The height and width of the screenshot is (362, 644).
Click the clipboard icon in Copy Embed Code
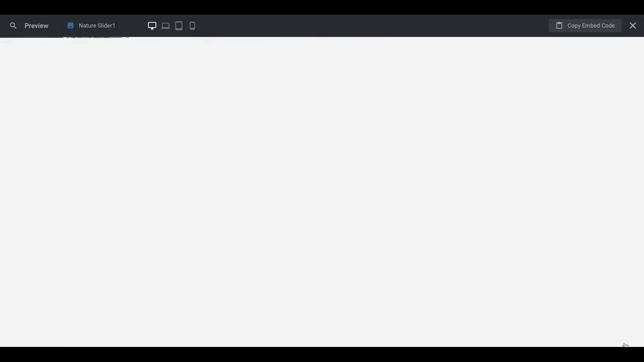[x=559, y=25]
